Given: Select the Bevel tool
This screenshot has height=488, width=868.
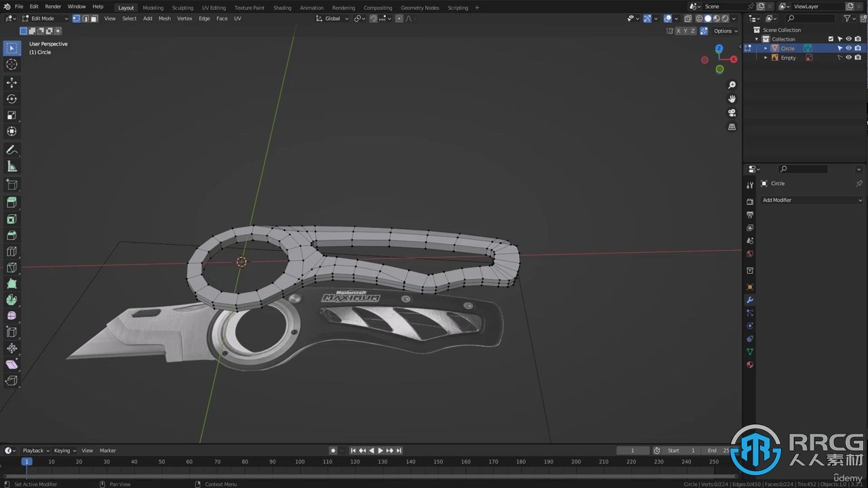Looking at the screenshot, I should pyautogui.click(x=12, y=235).
